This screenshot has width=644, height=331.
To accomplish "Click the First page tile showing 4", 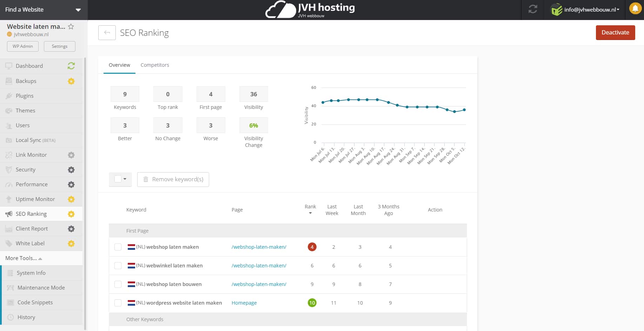I will [x=211, y=94].
